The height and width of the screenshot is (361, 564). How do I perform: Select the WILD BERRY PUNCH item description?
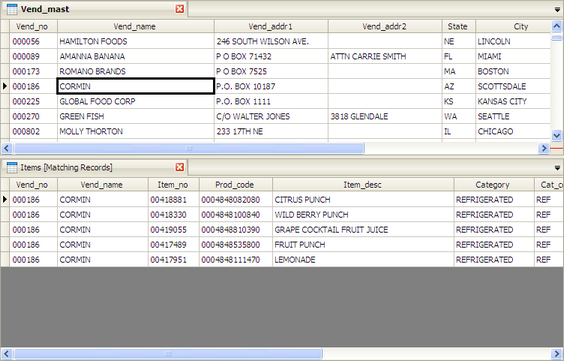[363, 215]
